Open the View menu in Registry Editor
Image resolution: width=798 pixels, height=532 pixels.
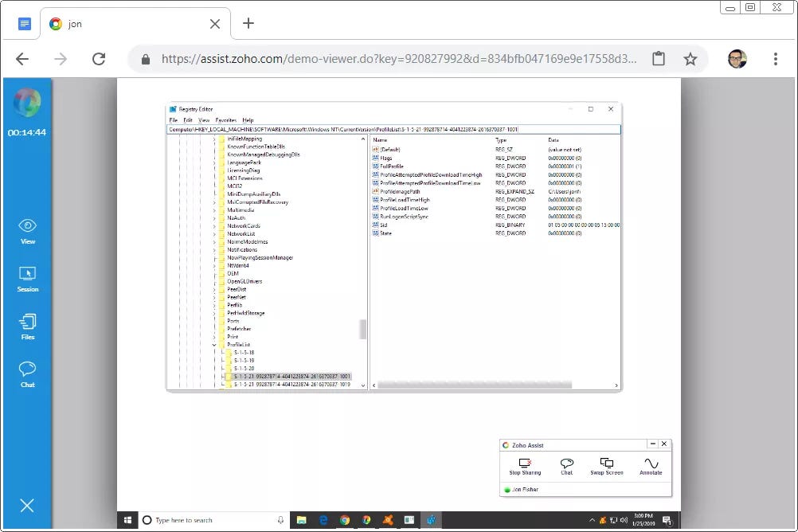tap(204, 120)
